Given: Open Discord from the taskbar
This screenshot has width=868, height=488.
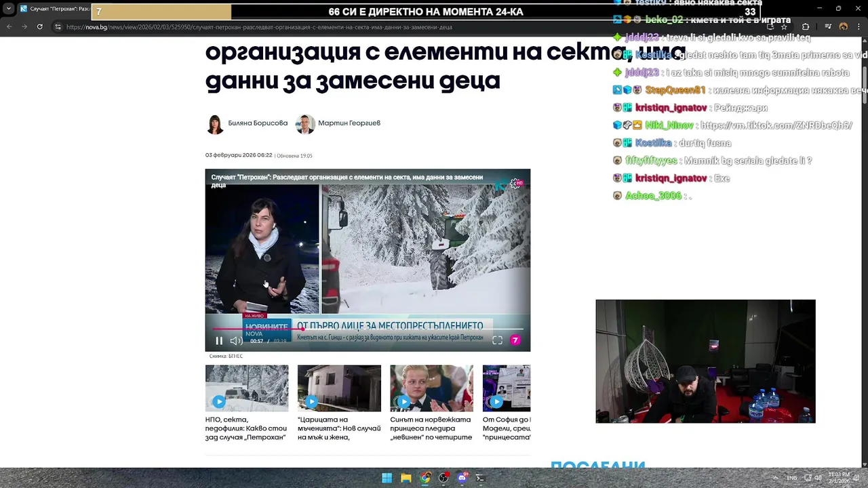Looking at the screenshot, I should point(462,478).
